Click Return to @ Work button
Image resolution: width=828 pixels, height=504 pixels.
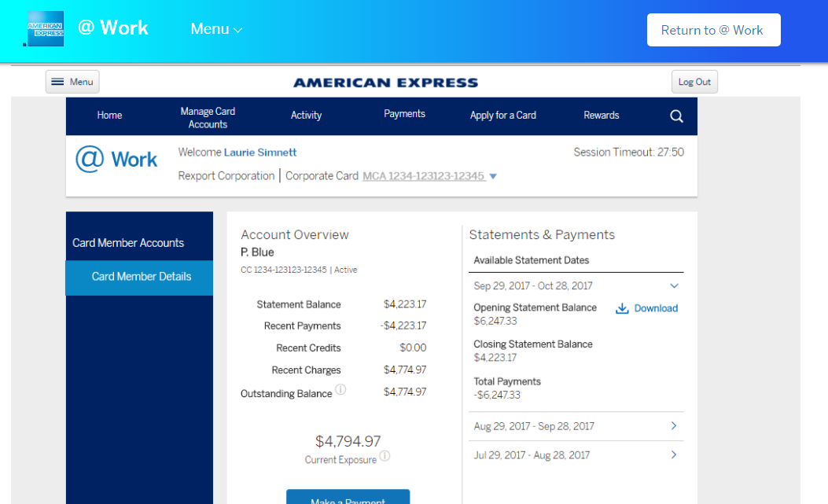[x=713, y=30]
